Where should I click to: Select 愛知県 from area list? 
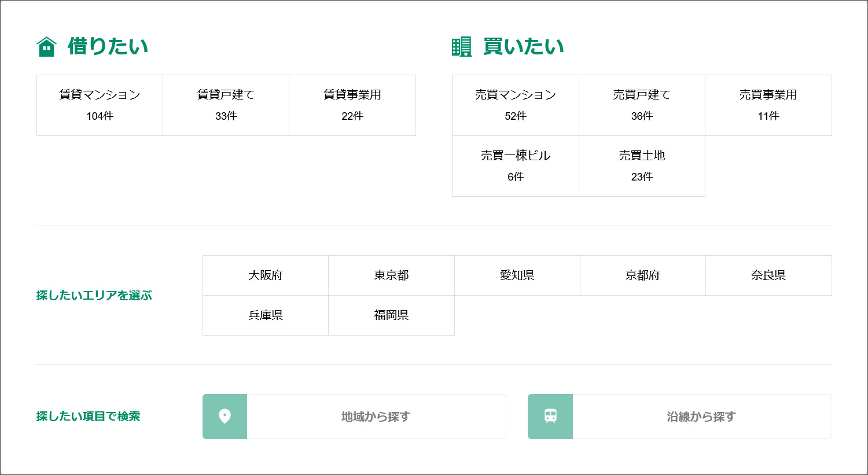pos(517,275)
